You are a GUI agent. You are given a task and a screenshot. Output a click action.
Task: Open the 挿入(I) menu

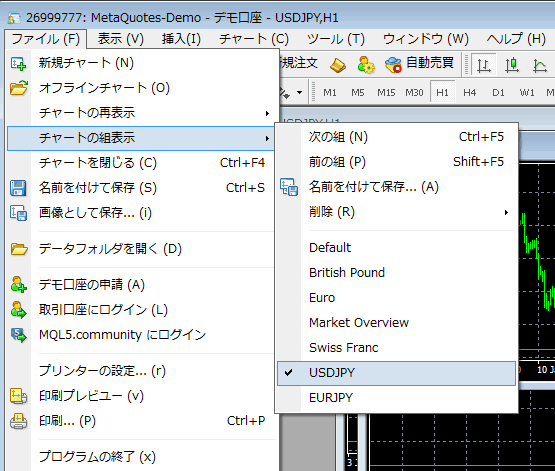coord(181,39)
